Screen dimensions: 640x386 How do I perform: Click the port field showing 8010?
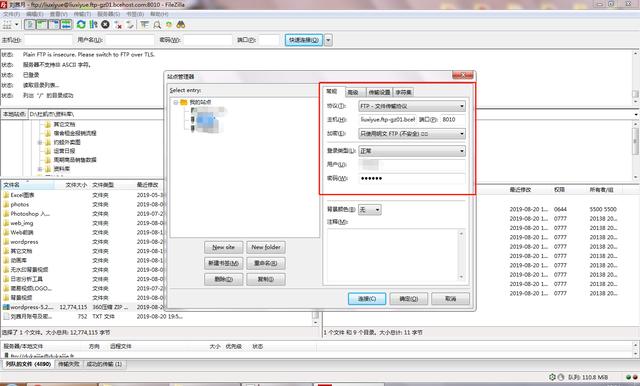pyautogui.click(x=453, y=120)
